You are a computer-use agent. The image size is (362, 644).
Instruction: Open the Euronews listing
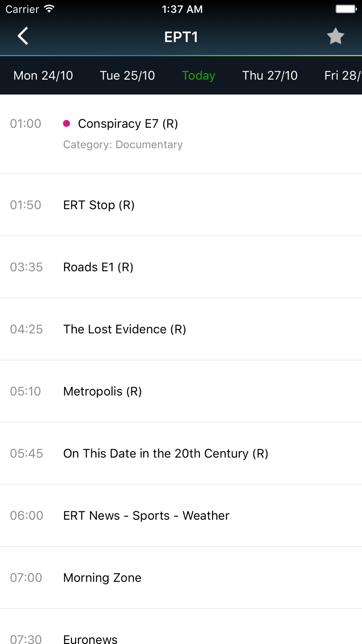pos(90,638)
